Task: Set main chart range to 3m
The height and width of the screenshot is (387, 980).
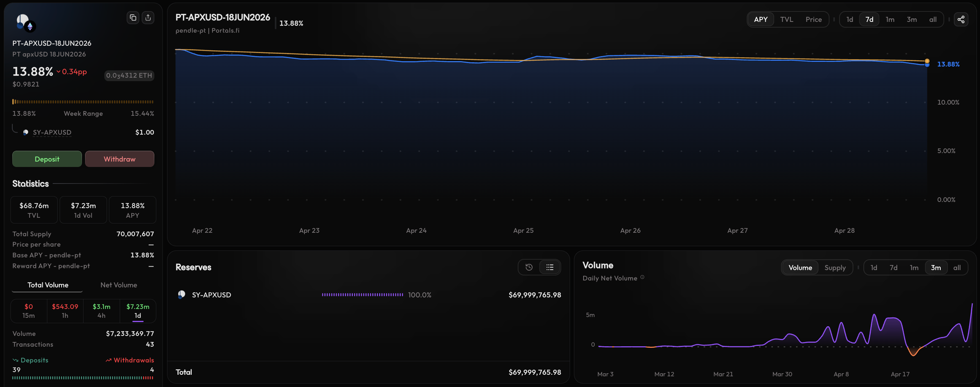Action: click(x=911, y=20)
